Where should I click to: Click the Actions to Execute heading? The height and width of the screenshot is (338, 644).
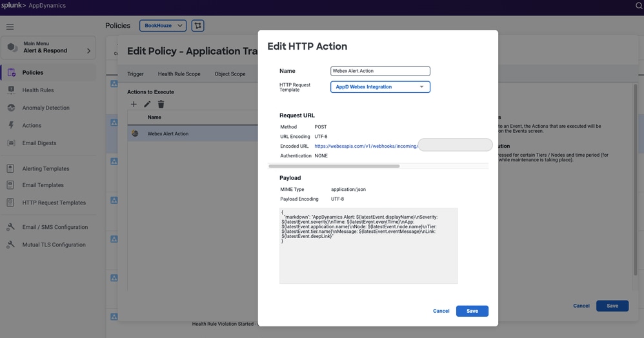(150, 92)
